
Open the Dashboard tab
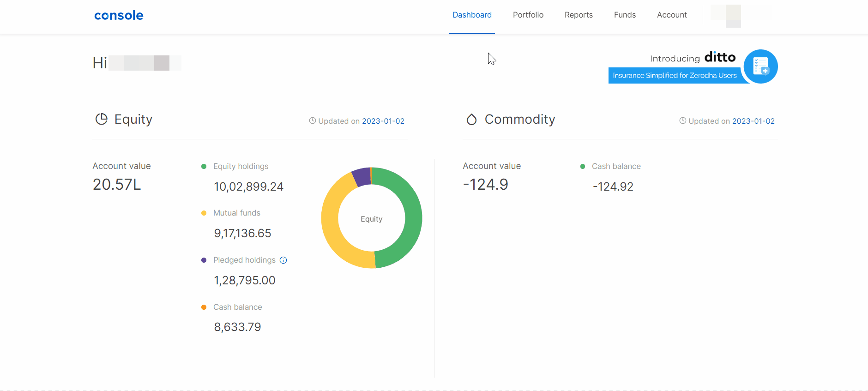click(472, 15)
